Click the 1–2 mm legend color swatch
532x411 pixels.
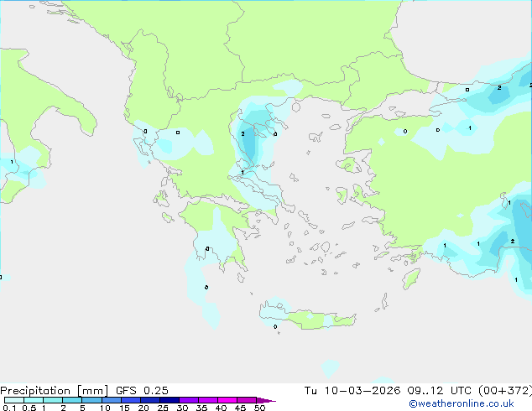[x=53, y=400]
